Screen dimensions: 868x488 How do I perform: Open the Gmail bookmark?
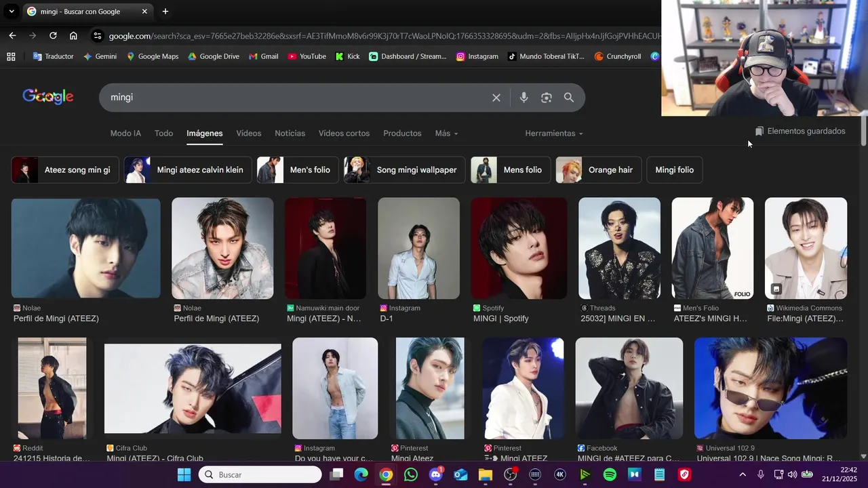pyautogui.click(x=263, y=56)
